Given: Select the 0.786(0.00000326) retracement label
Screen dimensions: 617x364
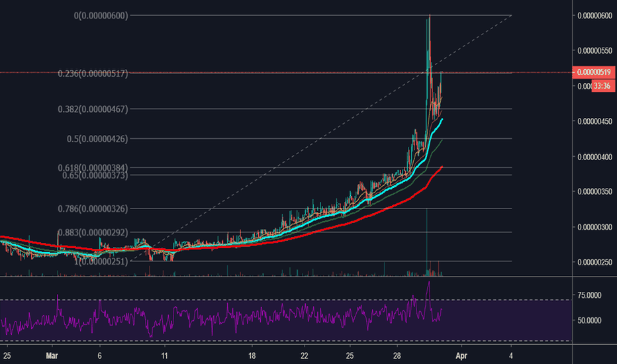Looking at the screenshot, I should pos(93,208).
